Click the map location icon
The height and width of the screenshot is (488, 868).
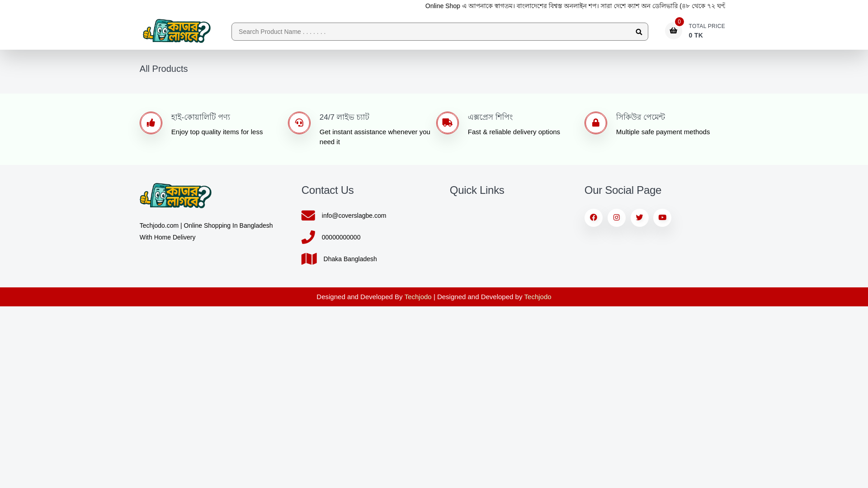pos(309,259)
